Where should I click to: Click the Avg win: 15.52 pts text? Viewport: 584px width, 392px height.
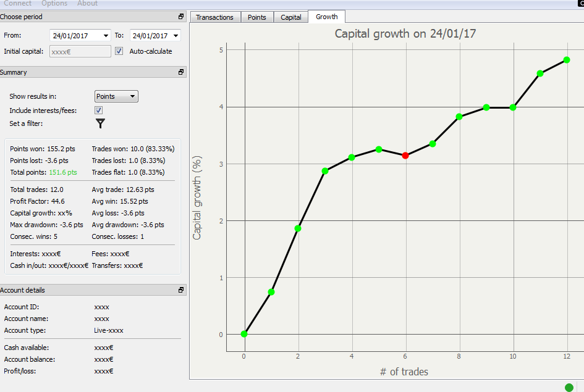pos(120,201)
